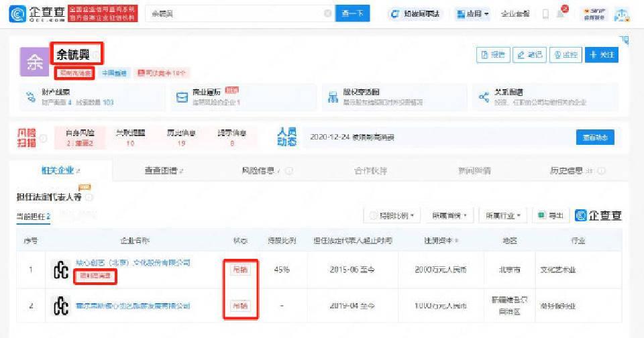Screen dimensions: 644x338
Task: Click the 限制高消费 tag under the name
Action: (x=74, y=73)
